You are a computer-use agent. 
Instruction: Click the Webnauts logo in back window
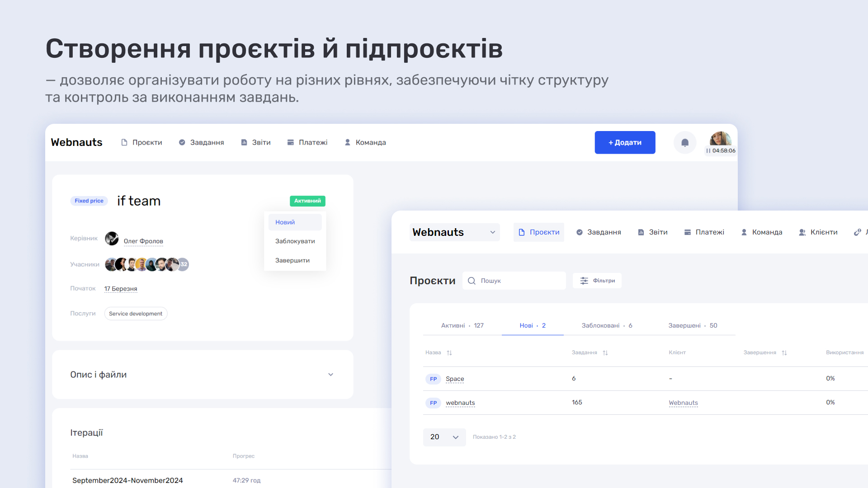(x=77, y=142)
